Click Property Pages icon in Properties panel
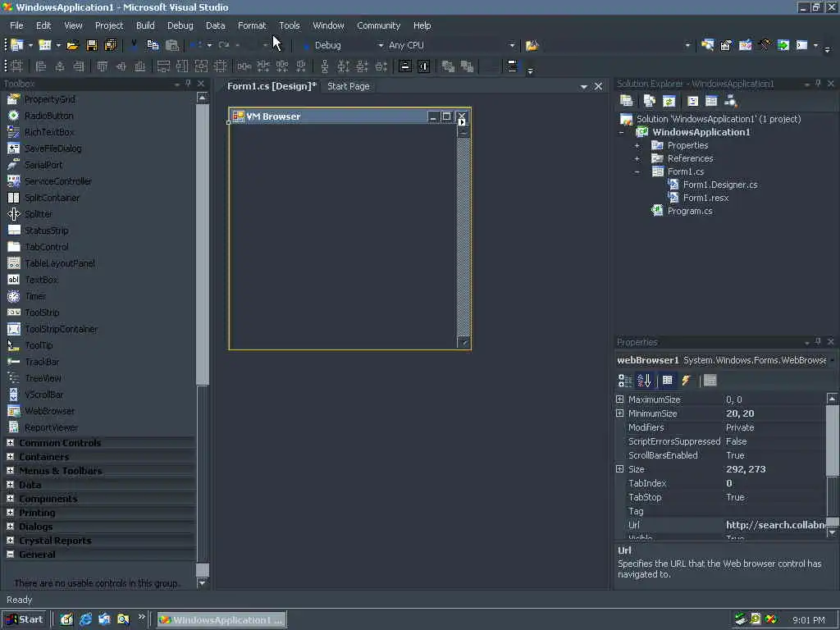Screen dimensions: 840x630 coord(710,381)
